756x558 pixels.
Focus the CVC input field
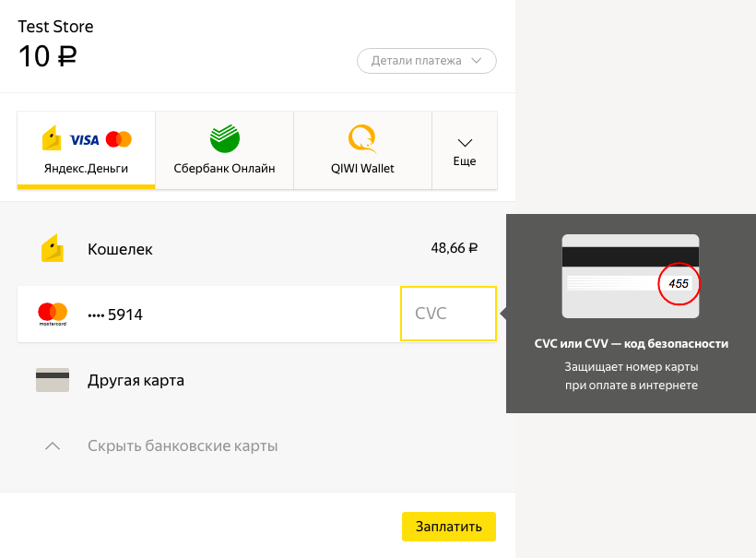pos(448,314)
